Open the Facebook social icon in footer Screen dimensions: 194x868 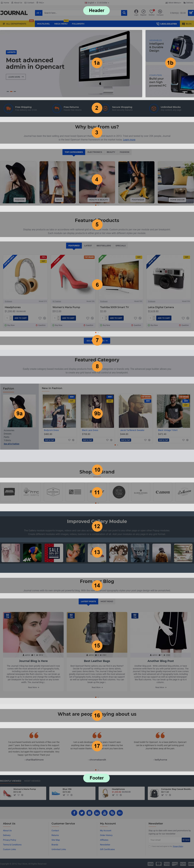[x=74, y=813]
